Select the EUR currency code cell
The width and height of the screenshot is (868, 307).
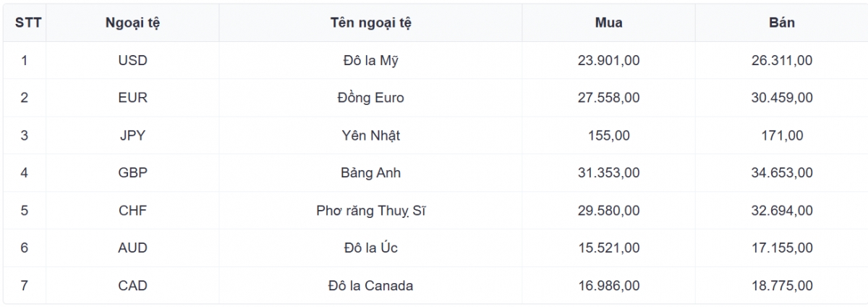(x=132, y=98)
